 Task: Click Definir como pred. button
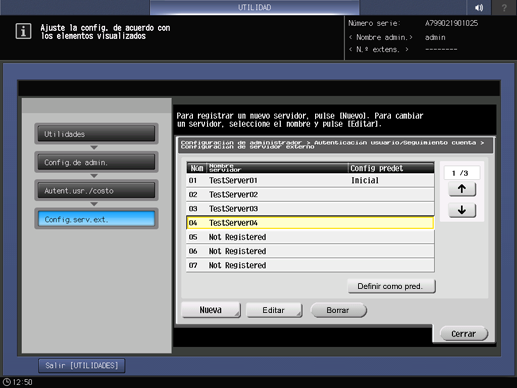(x=391, y=286)
